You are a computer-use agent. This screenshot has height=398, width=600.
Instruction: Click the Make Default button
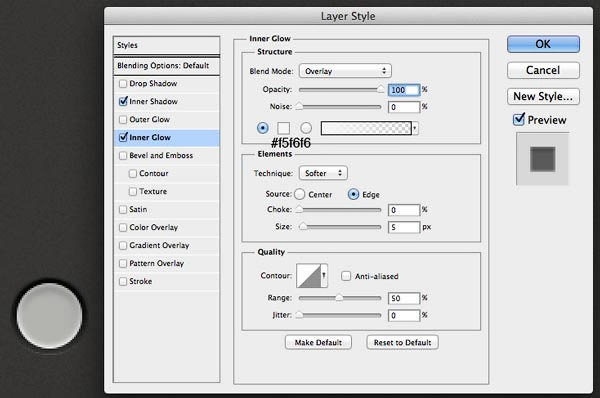click(x=318, y=342)
